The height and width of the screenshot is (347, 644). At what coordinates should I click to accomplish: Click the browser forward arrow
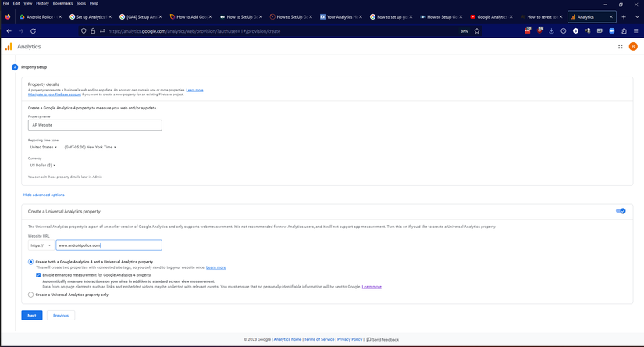(x=21, y=30)
